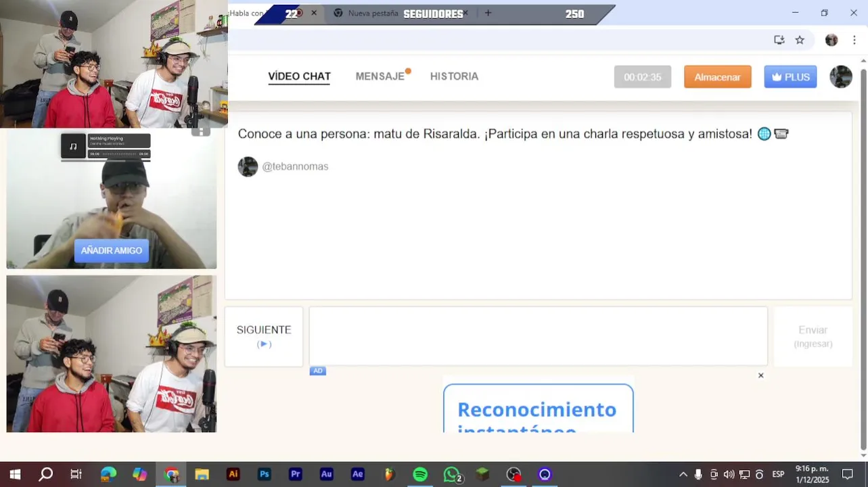Launch Microsoft Edge from taskbar
The image size is (868, 487).
point(108,474)
